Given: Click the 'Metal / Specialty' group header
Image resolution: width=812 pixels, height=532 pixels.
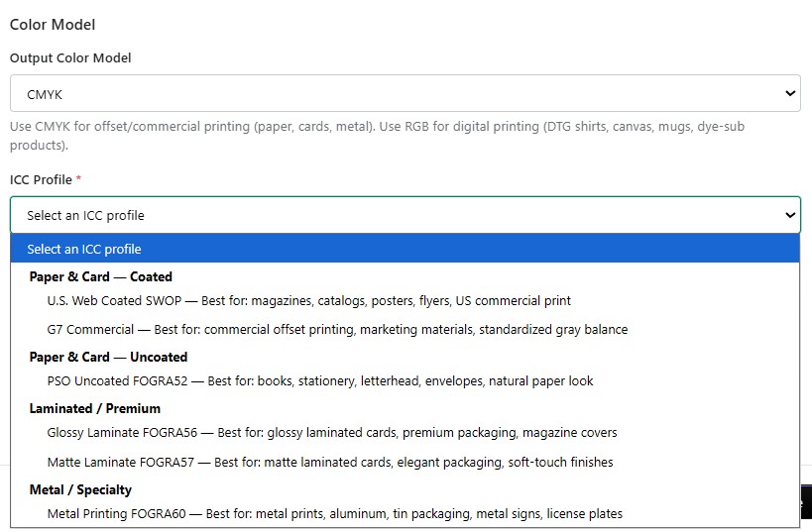Looking at the screenshot, I should coord(80,489).
